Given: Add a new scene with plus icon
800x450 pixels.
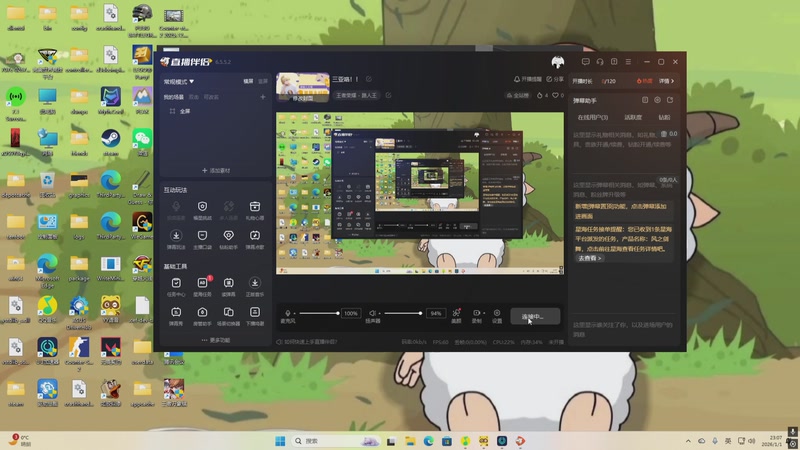Looking at the screenshot, I should coord(263,97).
